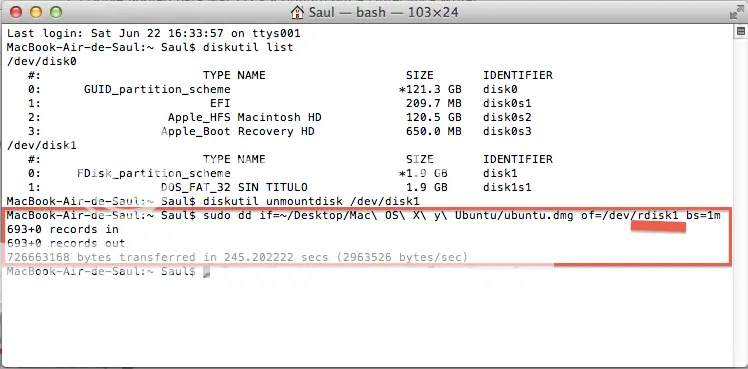Click the yellow minimize window button
Image resolution: width=748 pixels, height=369 pixels.
(x=36, y=12)
